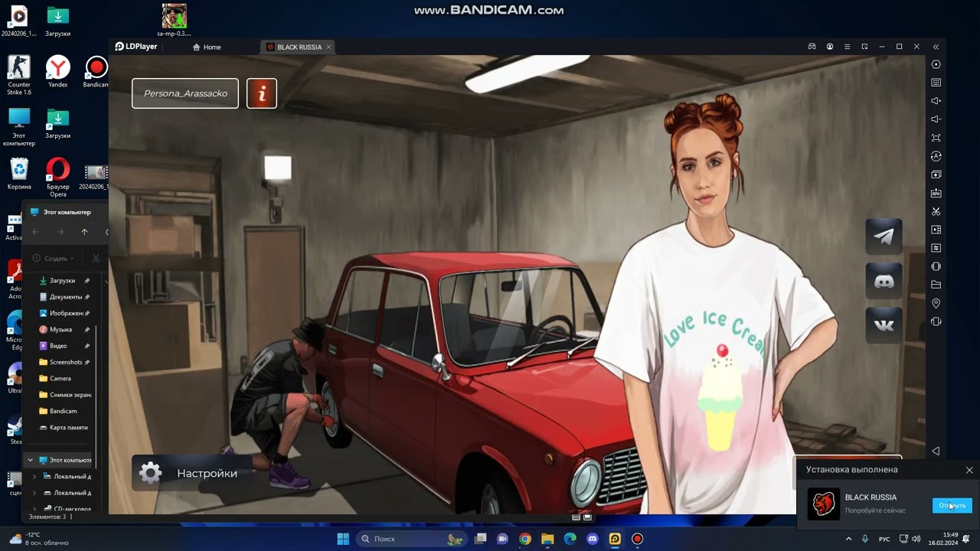Expand the first Локальный диск node
980x551 pixels.
click(34, 476)
